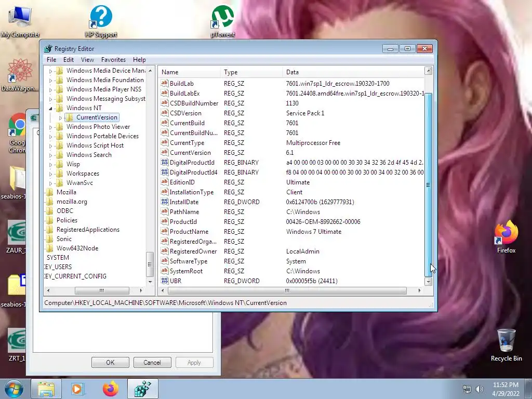Screen dimensions: 532x399
Task: Expand the Windows Search key
Action: [x=50, y=155]
